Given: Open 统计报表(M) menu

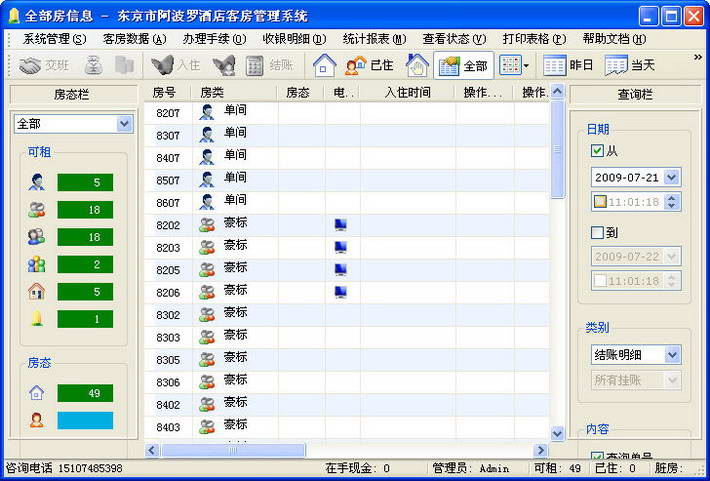Looking at the screenshot, I should coord(374,39).
